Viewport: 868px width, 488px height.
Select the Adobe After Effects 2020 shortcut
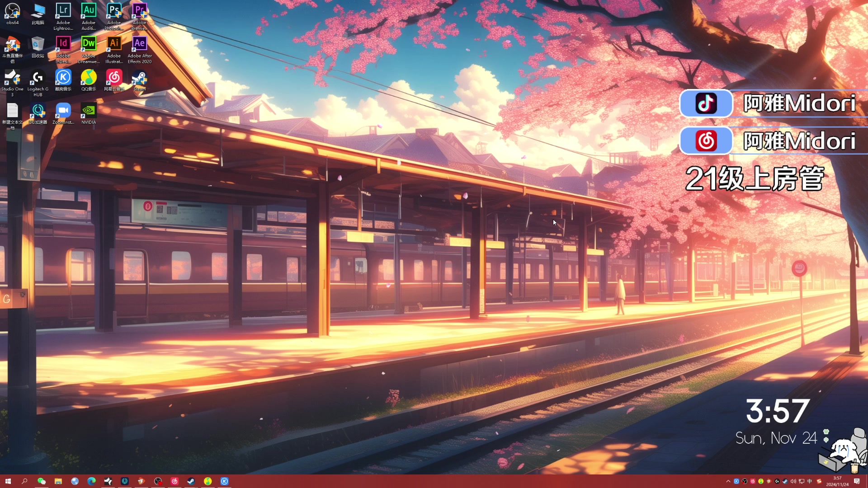[x=140, y=50]
